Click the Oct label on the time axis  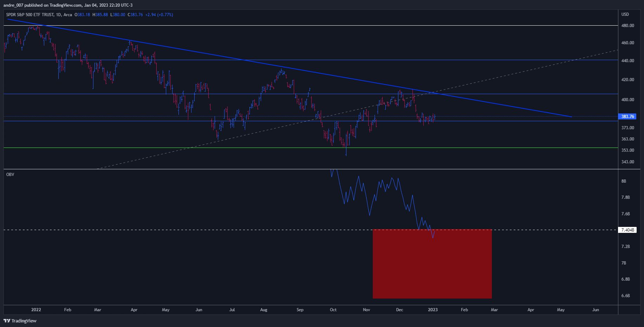pyautogui.click(x=333, y=310)
